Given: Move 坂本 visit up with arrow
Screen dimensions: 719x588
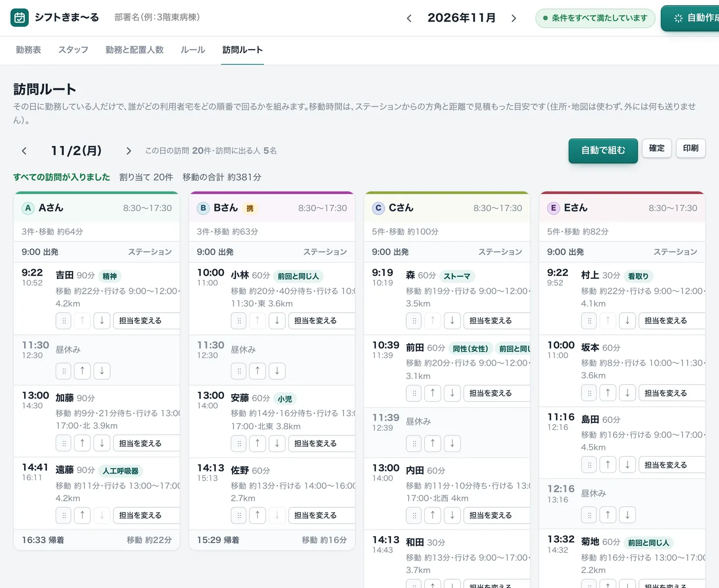Looking at the screenshot, I should [x=608, y=393].
